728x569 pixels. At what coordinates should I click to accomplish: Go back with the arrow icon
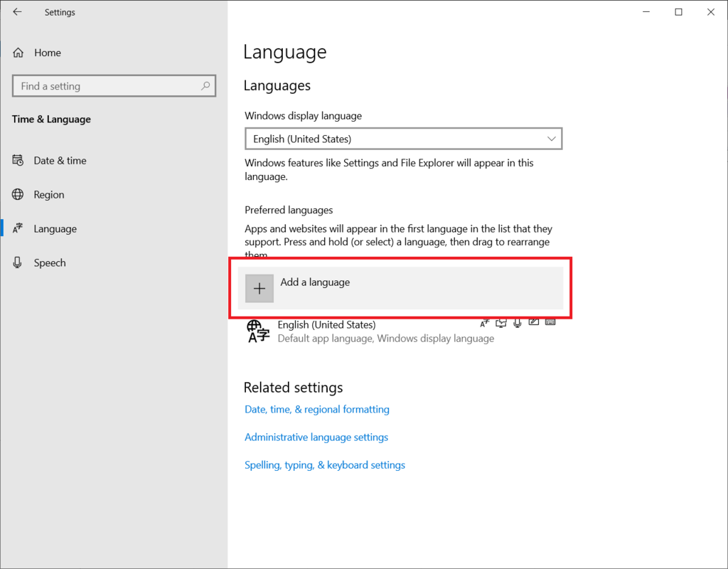[17, 12]
